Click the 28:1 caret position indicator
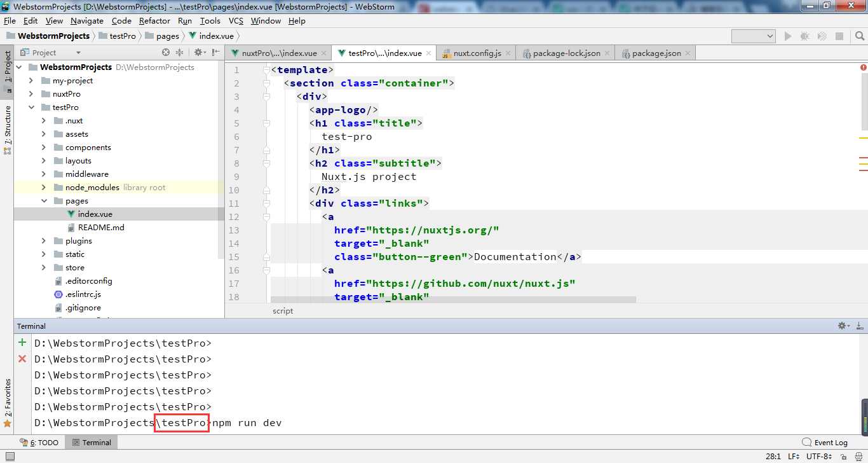 773,457
